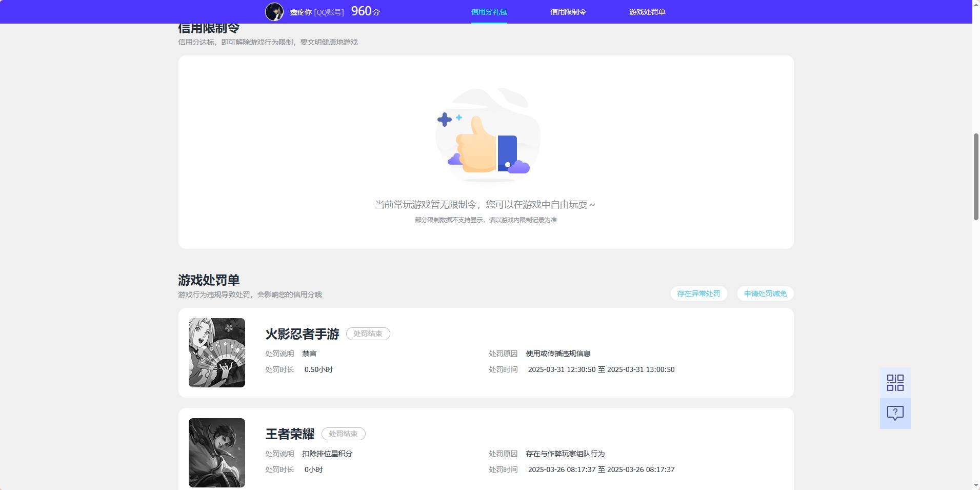The height and width of the screenshot is (490, 980).
Task: Click the 王者荣耀 title
Action: click(x=290, y=434)
